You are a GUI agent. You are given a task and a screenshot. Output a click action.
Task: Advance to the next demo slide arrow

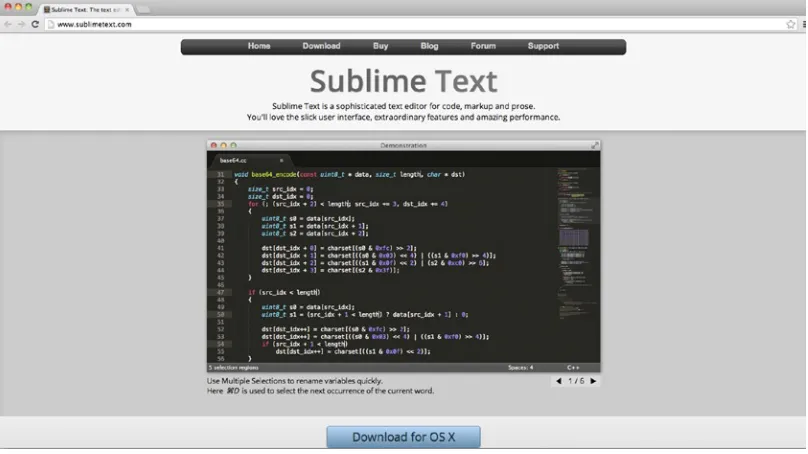[593, 381]
